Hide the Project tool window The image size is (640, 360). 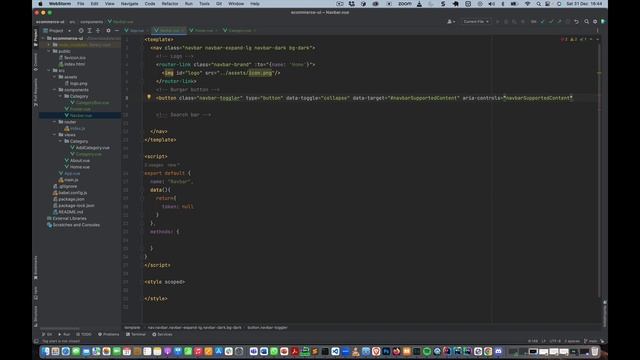click(117, 31)
